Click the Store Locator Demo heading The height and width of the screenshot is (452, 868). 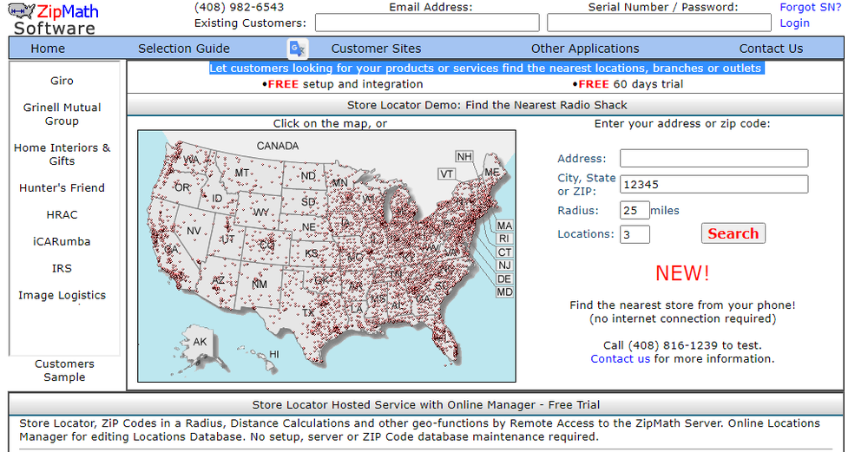487,105
